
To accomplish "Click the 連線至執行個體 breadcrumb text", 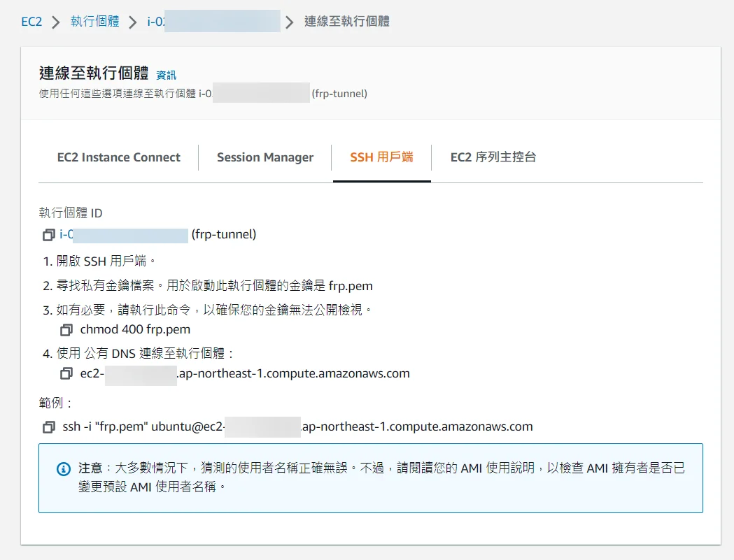I will [347, 22].
